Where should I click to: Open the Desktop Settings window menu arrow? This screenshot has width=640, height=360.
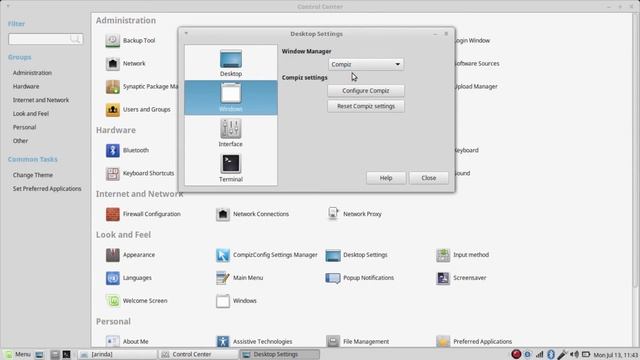[x=186, y=33]
